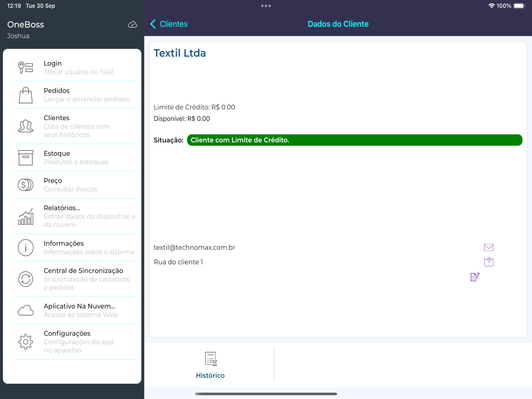
Task: Tap the green Situação status bar
Action: [x=355, y=140]
